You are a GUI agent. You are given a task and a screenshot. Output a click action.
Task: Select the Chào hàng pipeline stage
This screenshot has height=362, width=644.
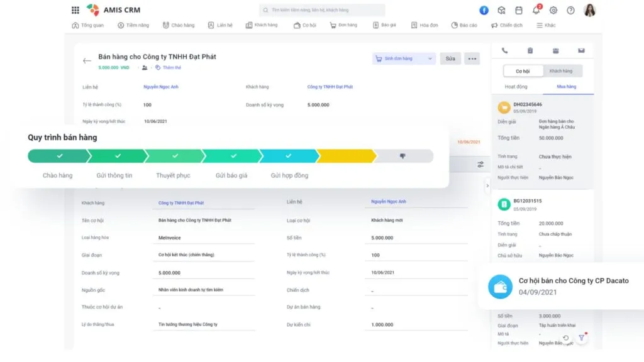click(58, 156)
